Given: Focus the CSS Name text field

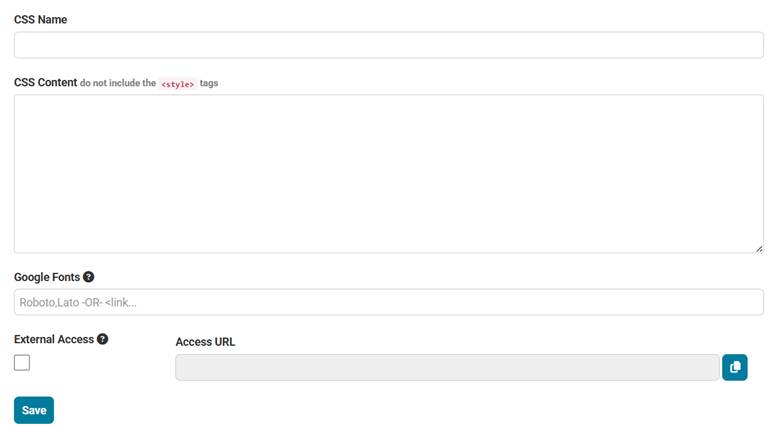Looking at the screenshot, I should tap(389, 45).
